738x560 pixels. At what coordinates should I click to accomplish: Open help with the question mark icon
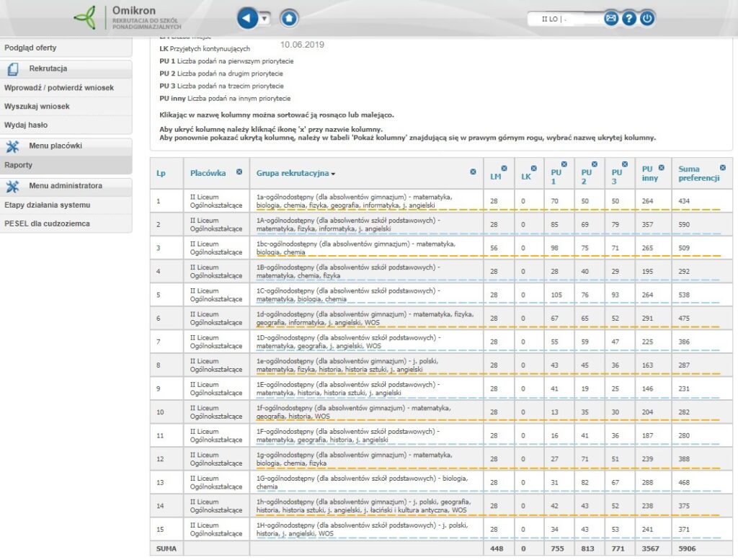coord(629,19)
